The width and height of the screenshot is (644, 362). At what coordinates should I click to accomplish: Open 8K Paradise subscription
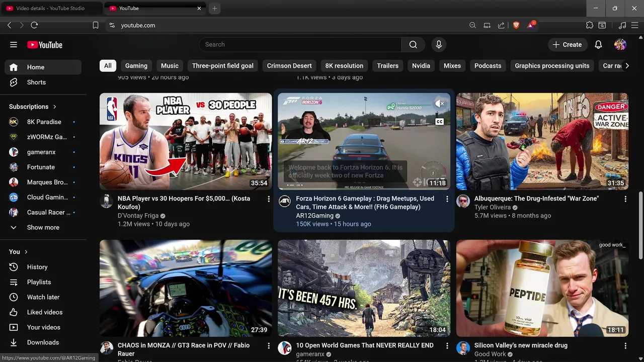[x=43, y=122]
